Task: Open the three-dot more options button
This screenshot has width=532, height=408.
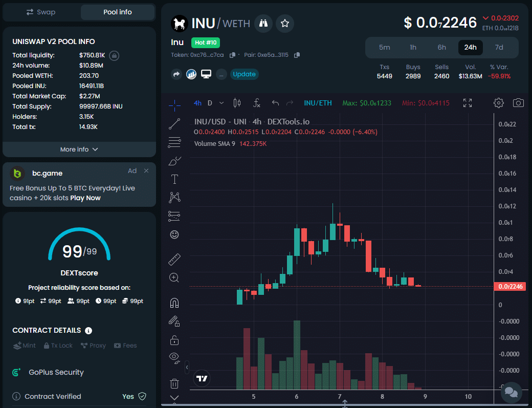Action: tap(221, 74)
